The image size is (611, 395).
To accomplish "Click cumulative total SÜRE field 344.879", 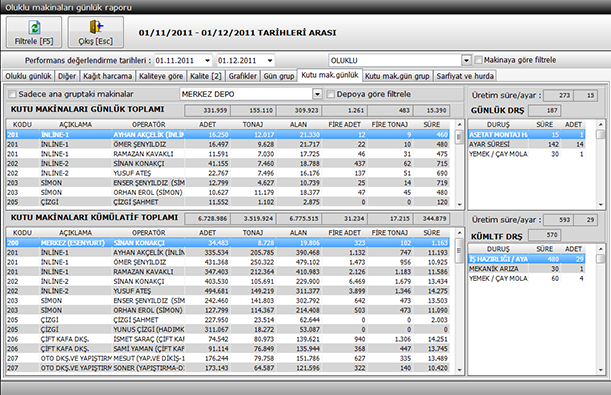I will pos(431,219).
